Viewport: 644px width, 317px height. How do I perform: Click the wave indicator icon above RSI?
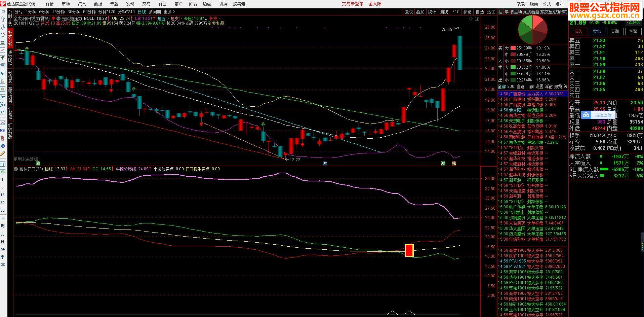[x=3, y=122]
